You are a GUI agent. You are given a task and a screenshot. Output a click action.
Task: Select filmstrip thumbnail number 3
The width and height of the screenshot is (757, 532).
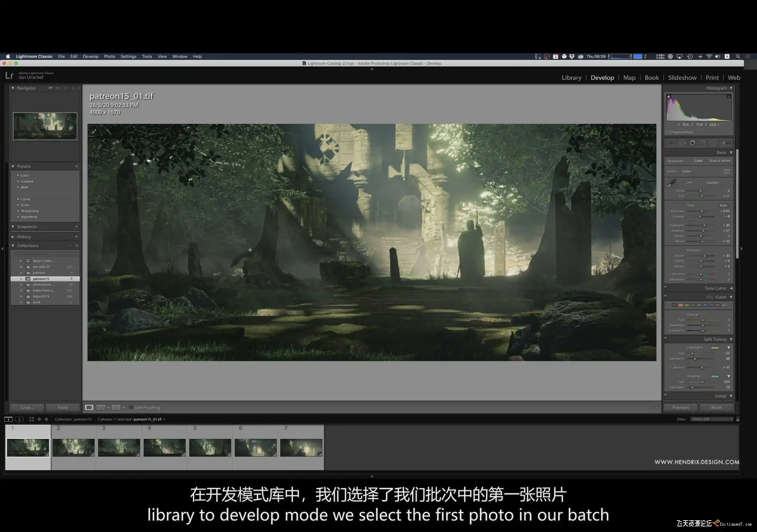pyautogui.click(x=119, y=447)
